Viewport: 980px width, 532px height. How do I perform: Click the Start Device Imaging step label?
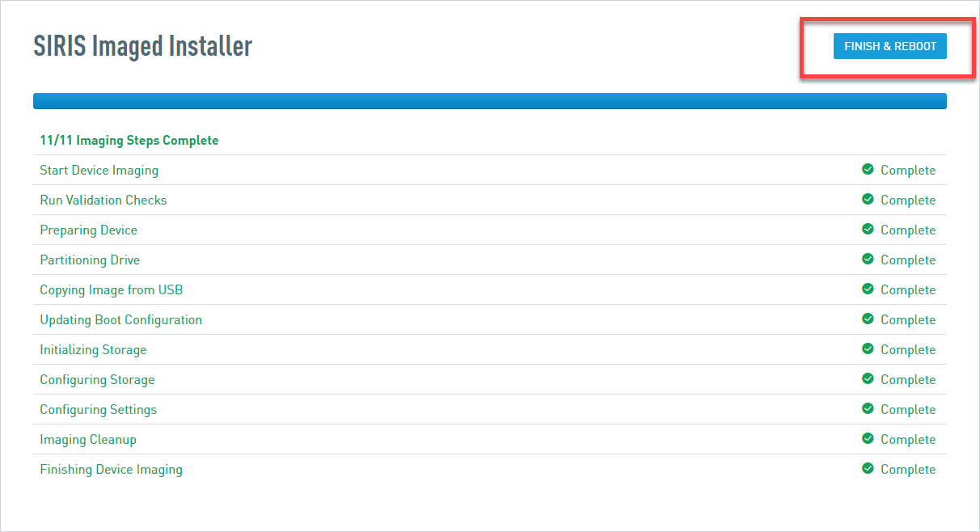[99, 171]
